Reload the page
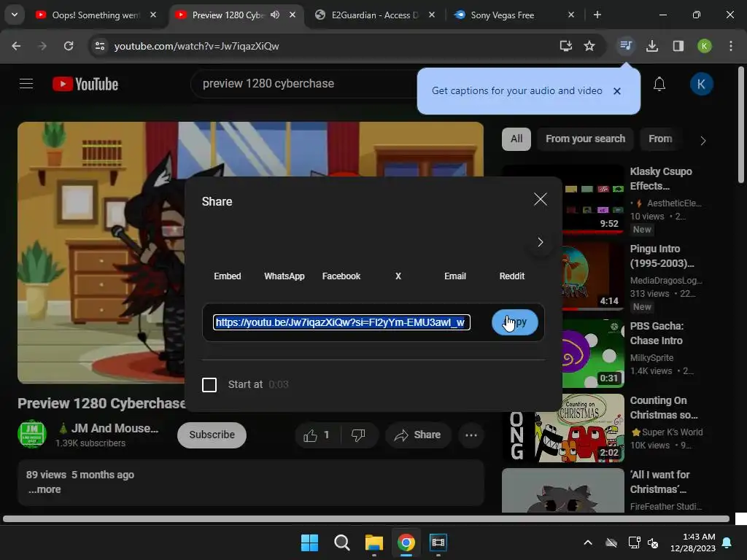The image size is (747, 560). pyautogui.click(x=69, y=46)
